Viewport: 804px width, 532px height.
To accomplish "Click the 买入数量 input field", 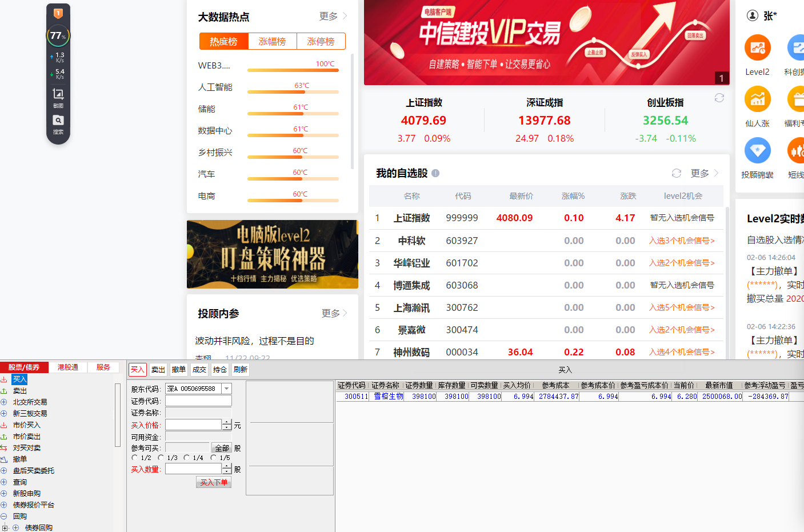I will point(193,469).
